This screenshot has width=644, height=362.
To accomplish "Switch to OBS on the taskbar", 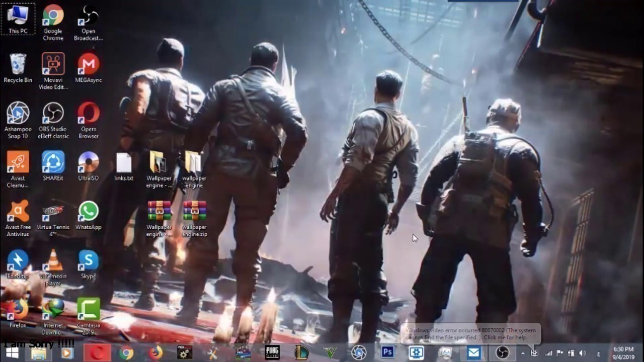I will pyautogui.click(x=502, y=353).
